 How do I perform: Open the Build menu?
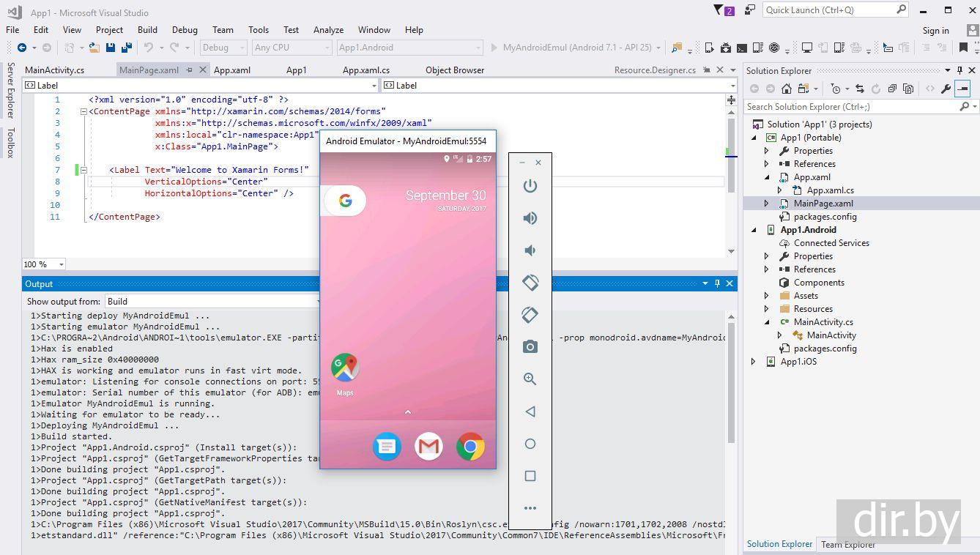(x=147, y=30)
